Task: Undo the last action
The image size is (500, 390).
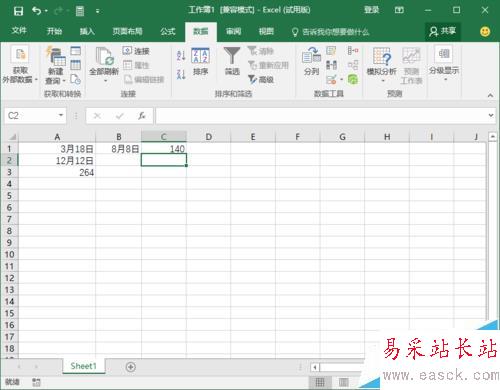Action: (x=36, y=11)
